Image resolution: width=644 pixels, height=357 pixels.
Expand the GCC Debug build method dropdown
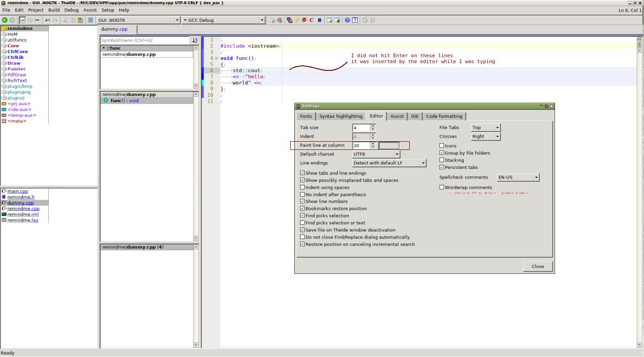coord(262,20)
